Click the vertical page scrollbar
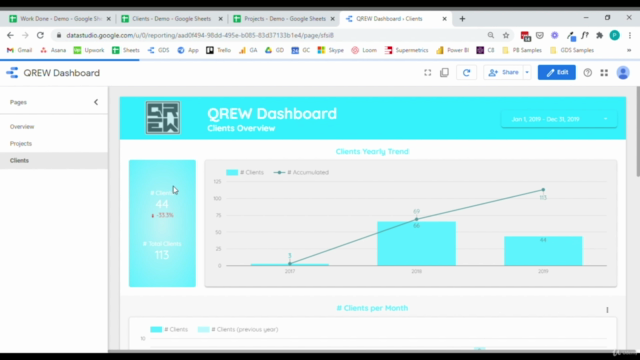The width and height of the screenshot is (640, 360). click(638, 131)
